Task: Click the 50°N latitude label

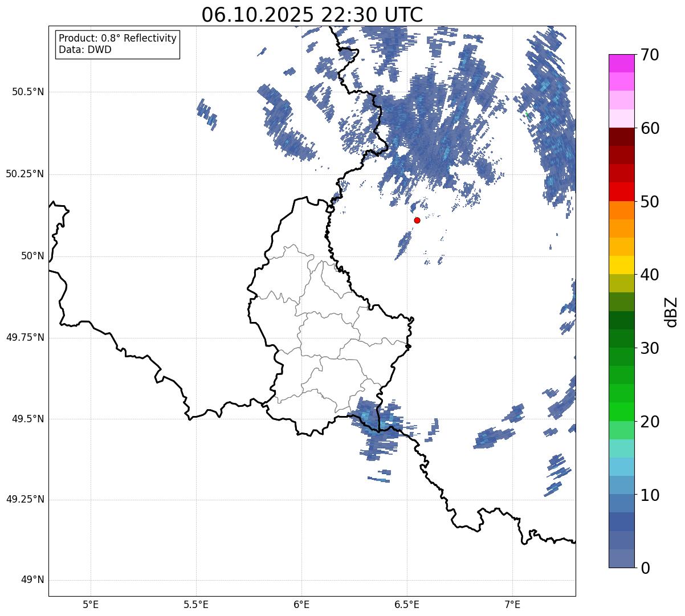Action: (x=32, y=256)
